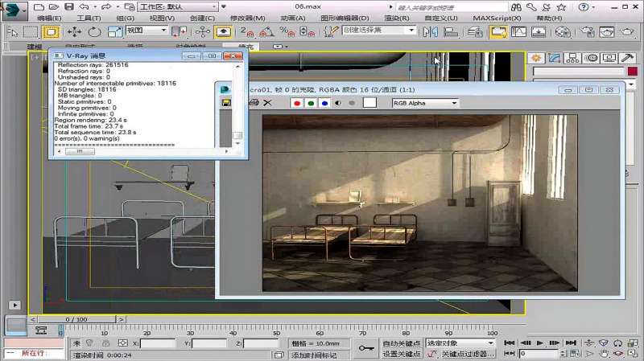
Task: Click the Rotate tool icon
Action: (94, 31)
